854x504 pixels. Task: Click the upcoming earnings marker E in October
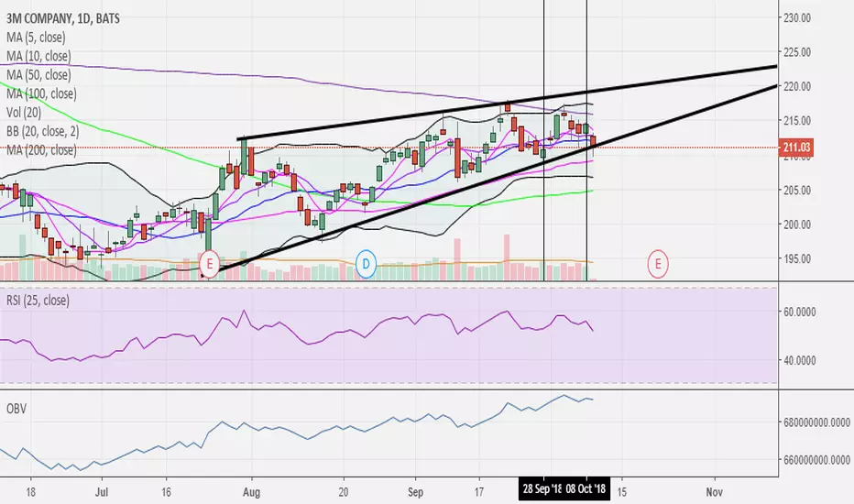click(x=658, y=264)
